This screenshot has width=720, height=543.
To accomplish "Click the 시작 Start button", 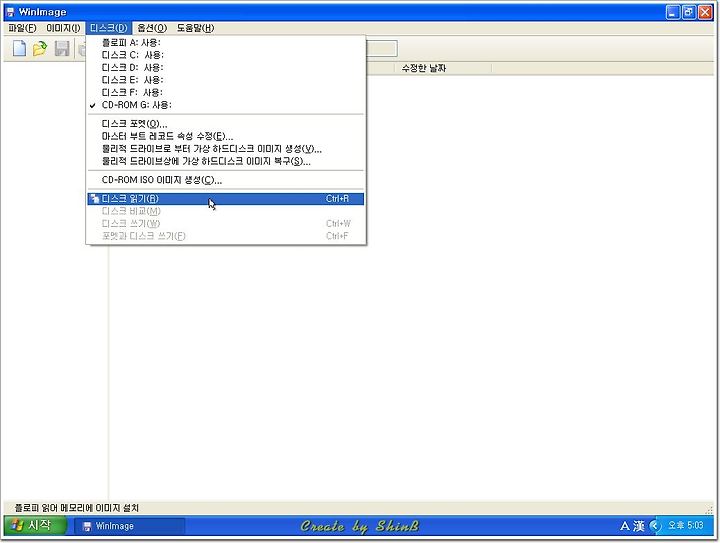I will (35, 525).
